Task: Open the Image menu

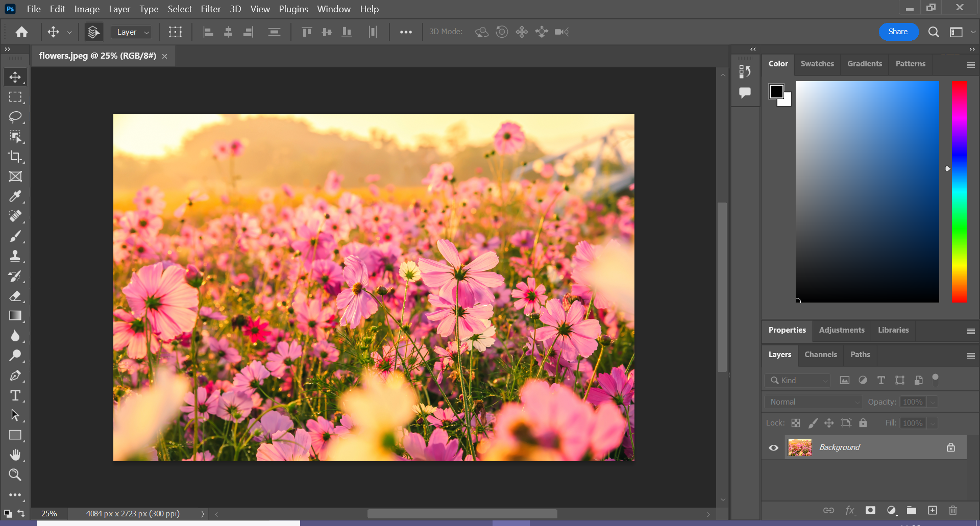Action: tap(87, 9)
